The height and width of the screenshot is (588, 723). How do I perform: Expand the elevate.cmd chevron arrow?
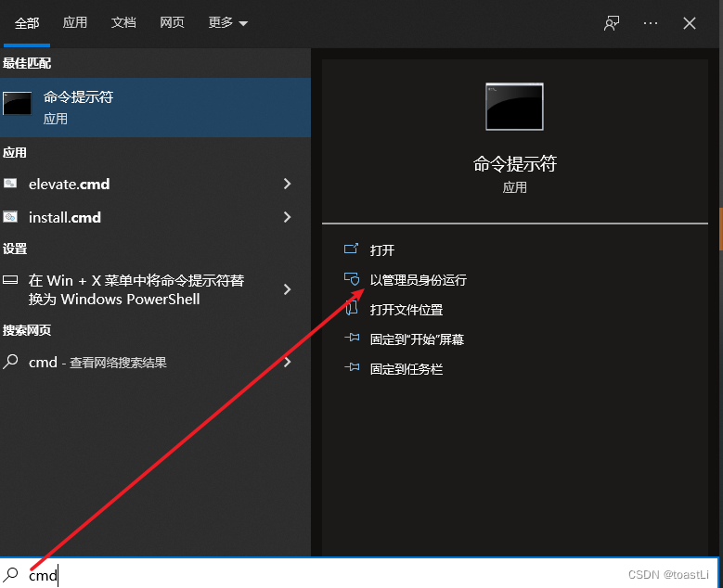pyautogui.click(x=288, y=184)
